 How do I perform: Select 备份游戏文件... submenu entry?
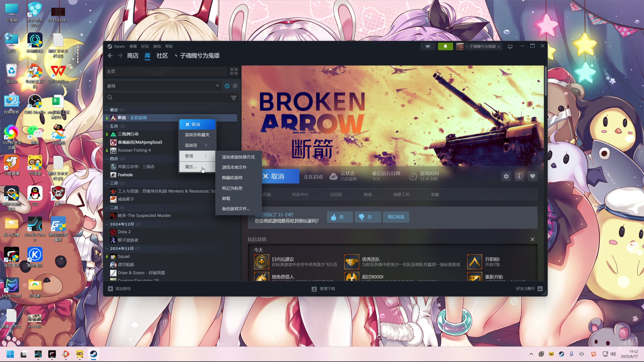[238, 209]
